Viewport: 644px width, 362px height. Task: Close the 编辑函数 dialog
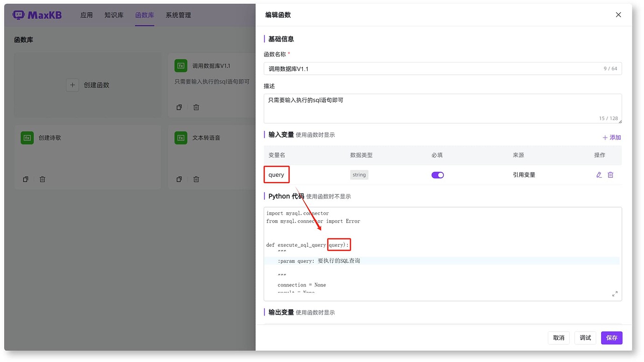(618, 14)
